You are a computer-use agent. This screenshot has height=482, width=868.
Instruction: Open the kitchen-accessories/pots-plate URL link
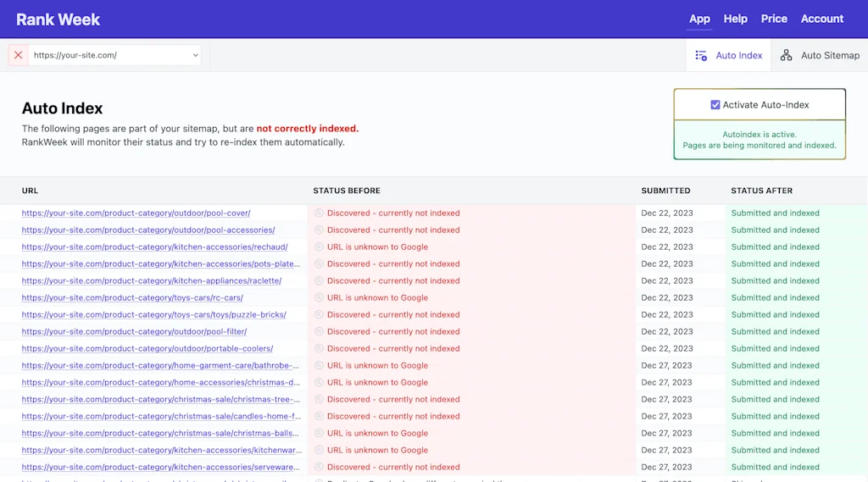click(x=160, y=264)
